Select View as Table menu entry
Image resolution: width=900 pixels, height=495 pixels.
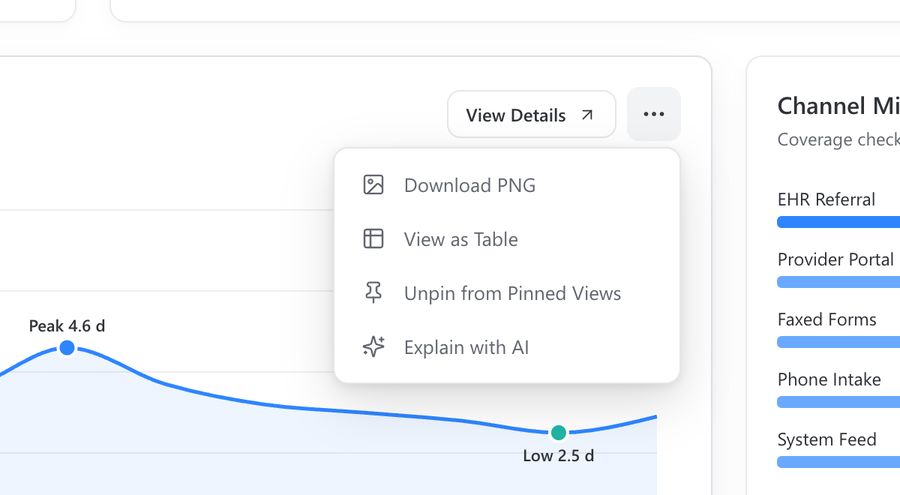coord(507,239)
